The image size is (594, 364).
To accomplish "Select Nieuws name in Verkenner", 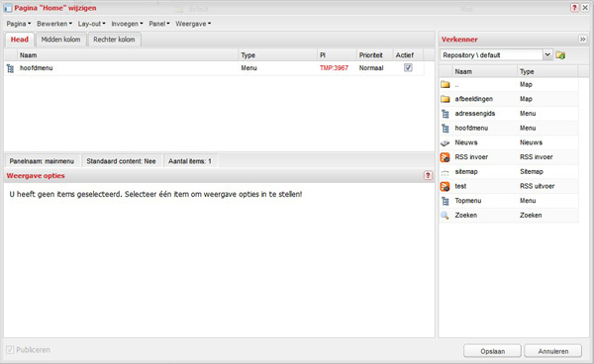I will click(466, 142).
